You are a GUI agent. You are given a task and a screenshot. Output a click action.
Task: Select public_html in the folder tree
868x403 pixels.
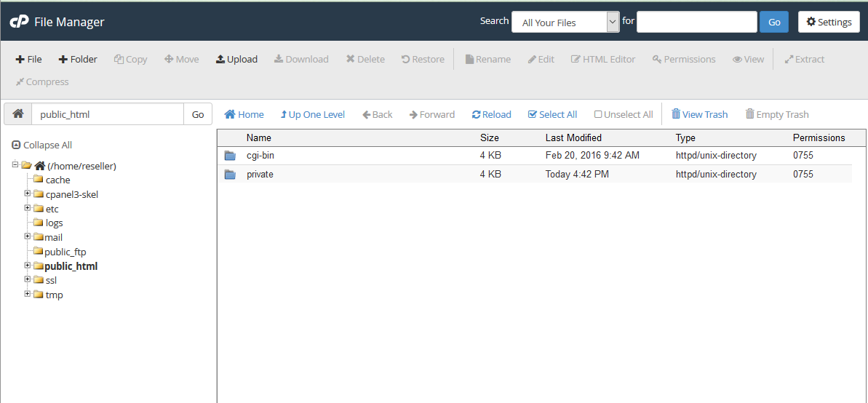pyautogui.click(x=71, y=266)
